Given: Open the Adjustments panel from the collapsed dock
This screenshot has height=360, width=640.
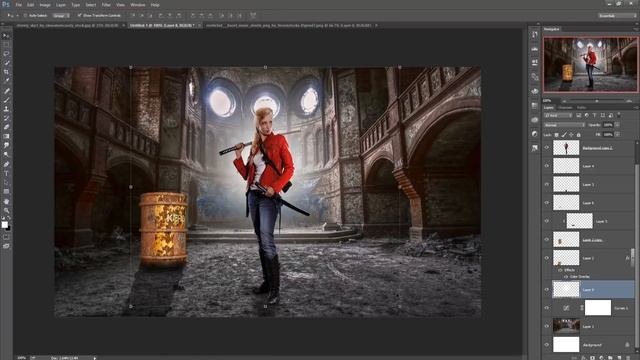Looking at the screenshot, I should click(535, 133).
